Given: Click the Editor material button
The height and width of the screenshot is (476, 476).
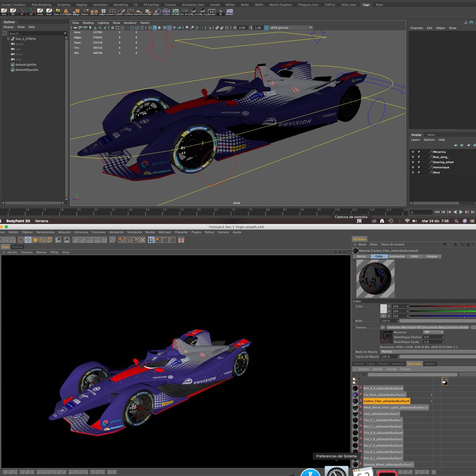Looking at the screenshot, I should [x=415, y=256].
